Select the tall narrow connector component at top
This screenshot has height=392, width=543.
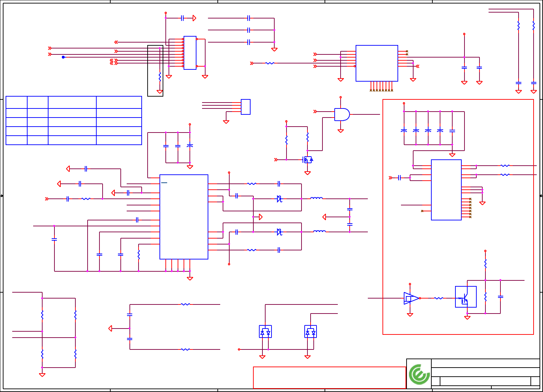coord(190,53)
